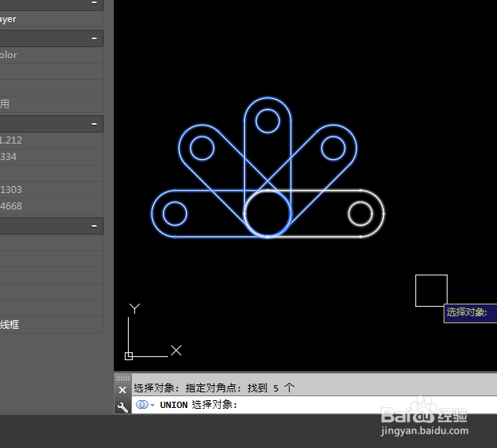This screenshot has height=448, width=497.
Task: Click the '用' property row
Action: point(51,104)
